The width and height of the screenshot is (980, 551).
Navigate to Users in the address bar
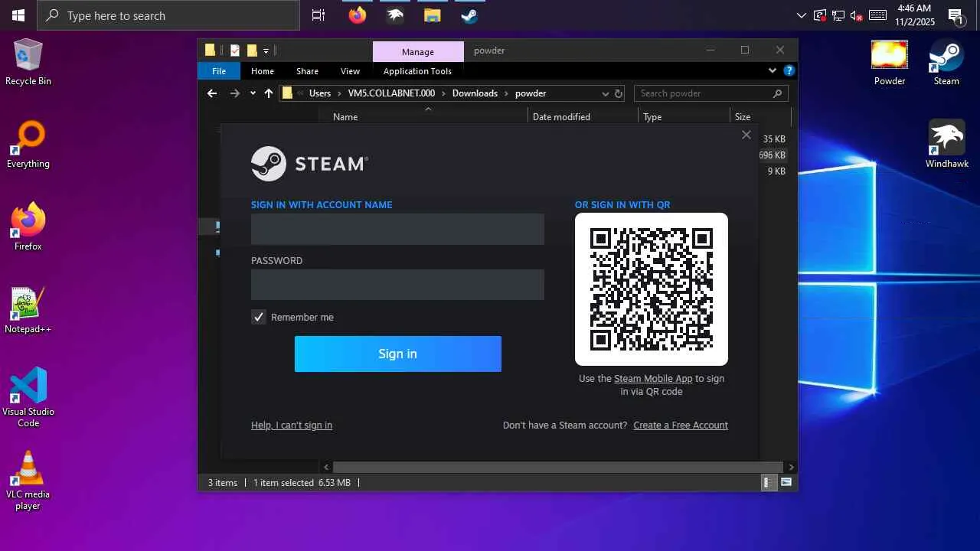[x=320, y=93]
